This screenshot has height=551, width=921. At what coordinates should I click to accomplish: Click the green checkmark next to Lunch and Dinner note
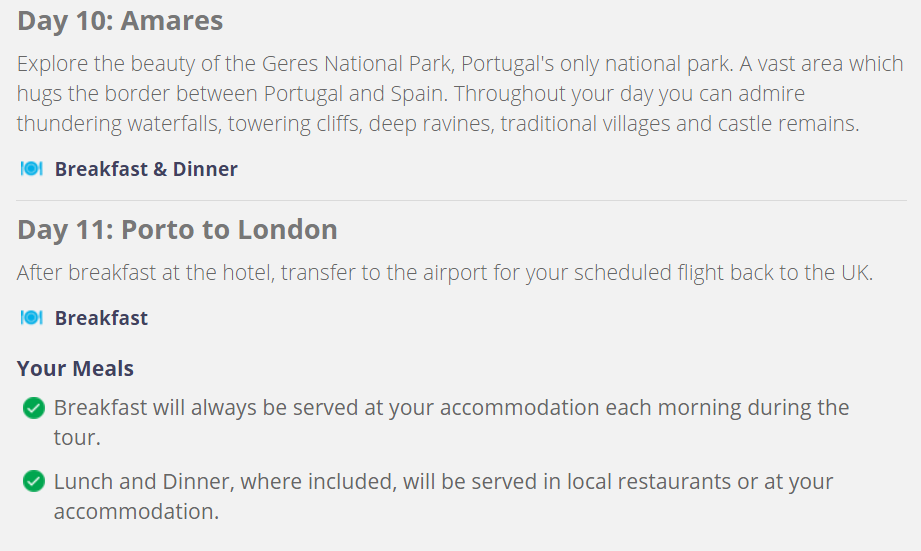33,482
